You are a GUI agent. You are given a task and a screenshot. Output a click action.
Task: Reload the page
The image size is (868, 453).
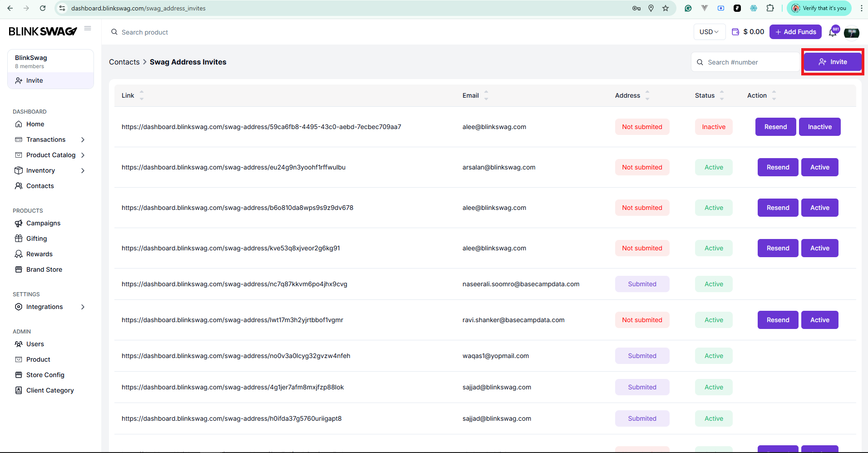(43, 8)
